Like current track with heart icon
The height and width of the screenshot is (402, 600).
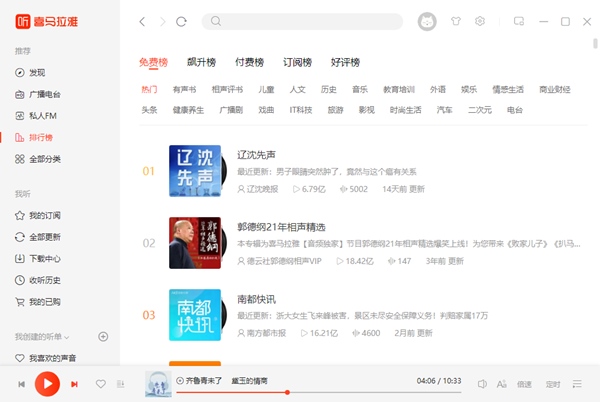click(x=100, y=384)
